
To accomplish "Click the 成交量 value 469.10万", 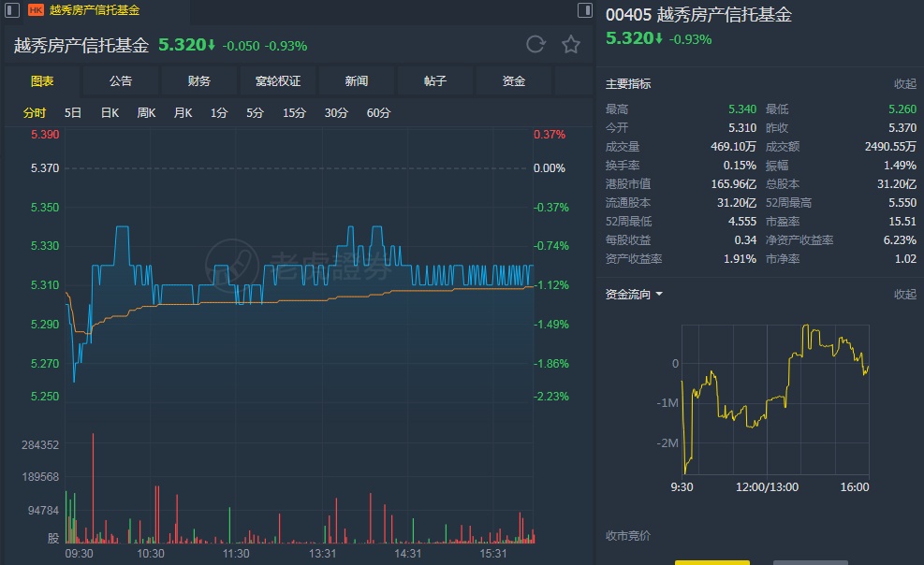I will point(733,147).
